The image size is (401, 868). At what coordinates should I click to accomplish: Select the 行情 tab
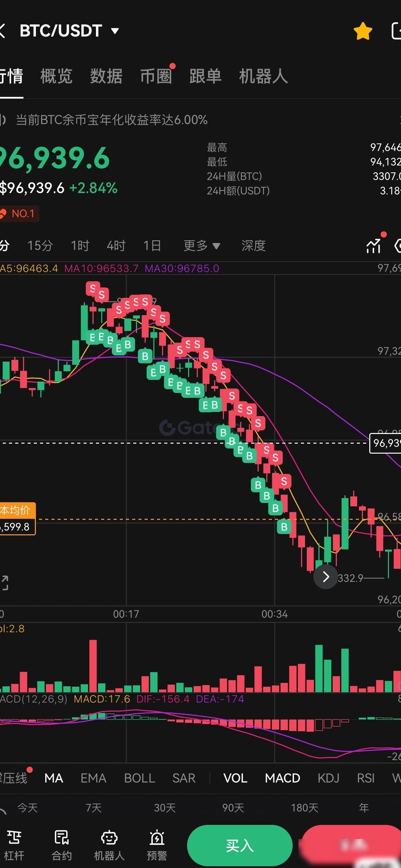[11, 76]
